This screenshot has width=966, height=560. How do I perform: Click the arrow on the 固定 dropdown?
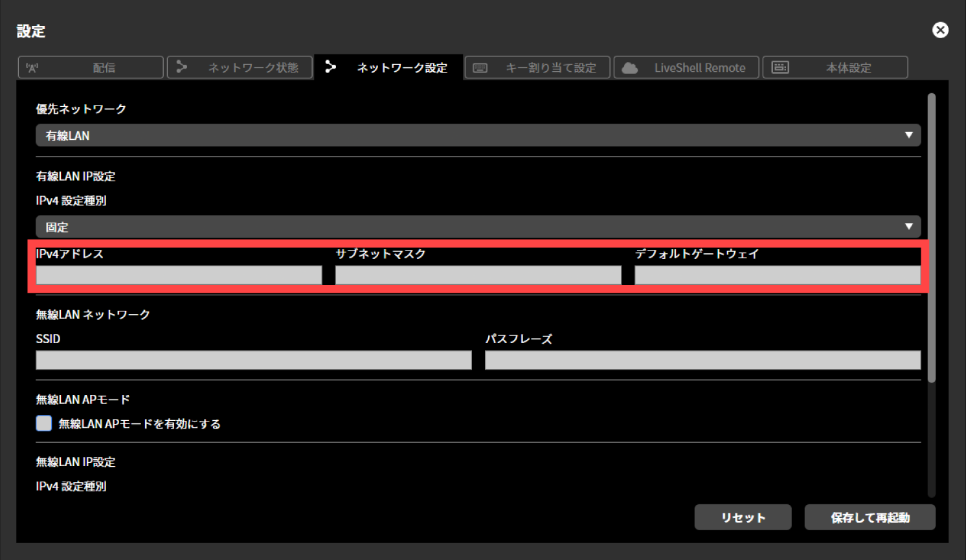tap(910, 227)
